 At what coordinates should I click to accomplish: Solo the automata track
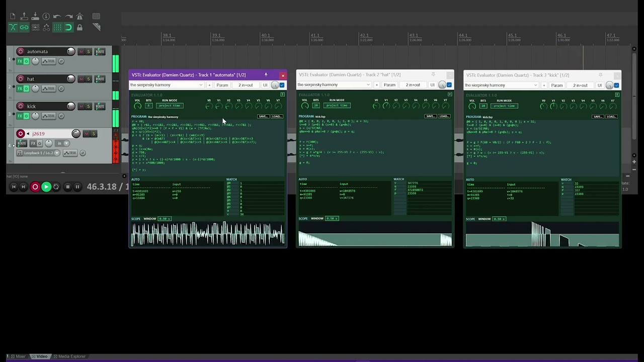(x=89, y=51)
